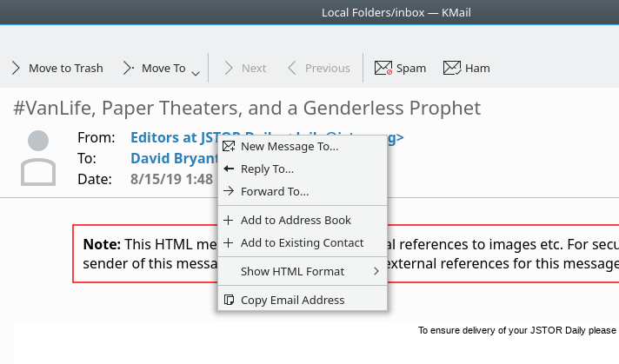The image size is (619, 364).
Task: Click the Move to Trash label
Action: click(66, 69)
